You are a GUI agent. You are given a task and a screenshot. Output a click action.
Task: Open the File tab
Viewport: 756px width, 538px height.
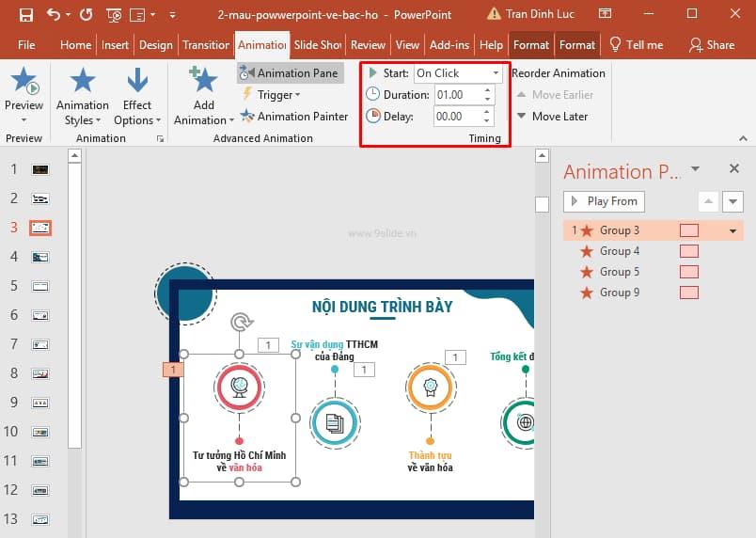pyautogui.click(x=26, y=45)
